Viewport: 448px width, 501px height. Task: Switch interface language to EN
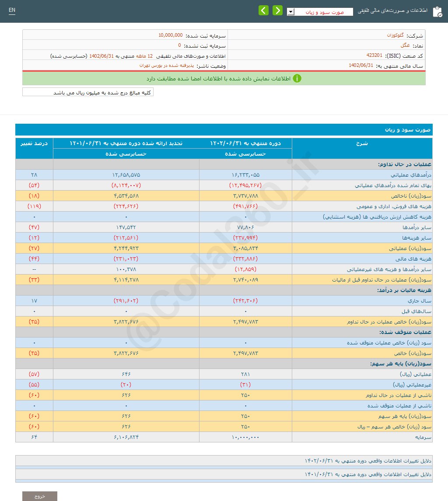[12, 10]
